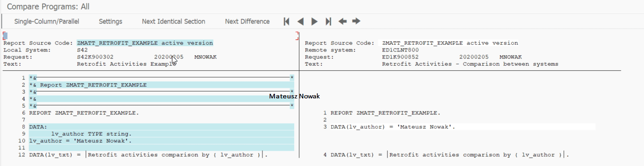Go to next page triangle icon

coord(314,21)
